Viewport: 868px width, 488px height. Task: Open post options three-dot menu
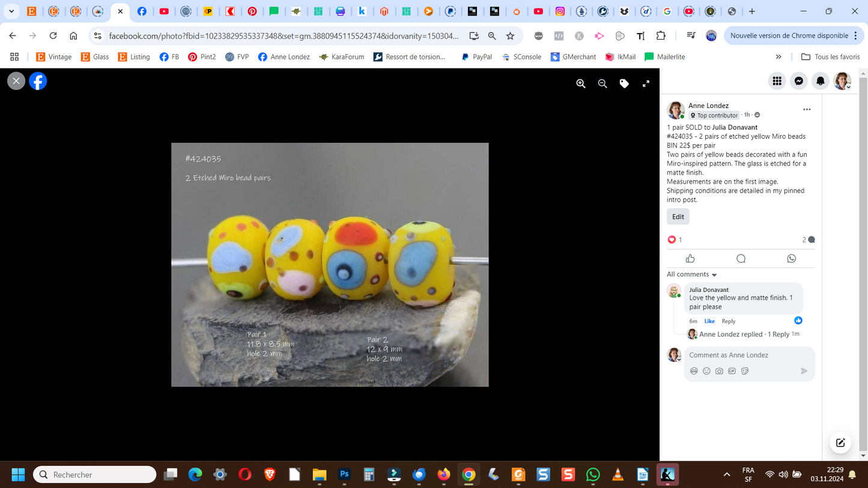click(x=807, y=109)
